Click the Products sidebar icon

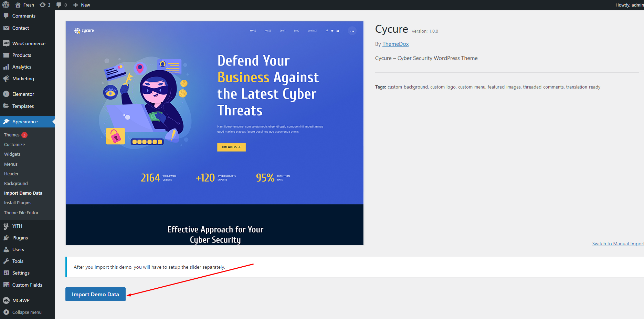[6, 55]
